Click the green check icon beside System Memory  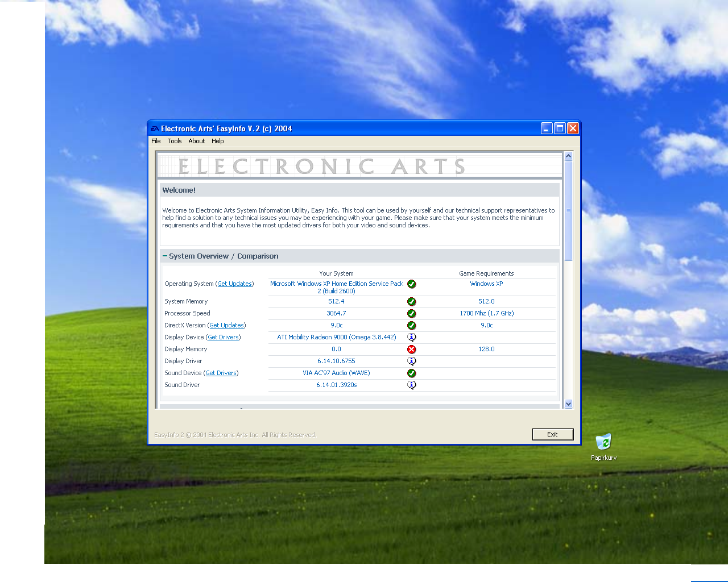tap(412, 302)
